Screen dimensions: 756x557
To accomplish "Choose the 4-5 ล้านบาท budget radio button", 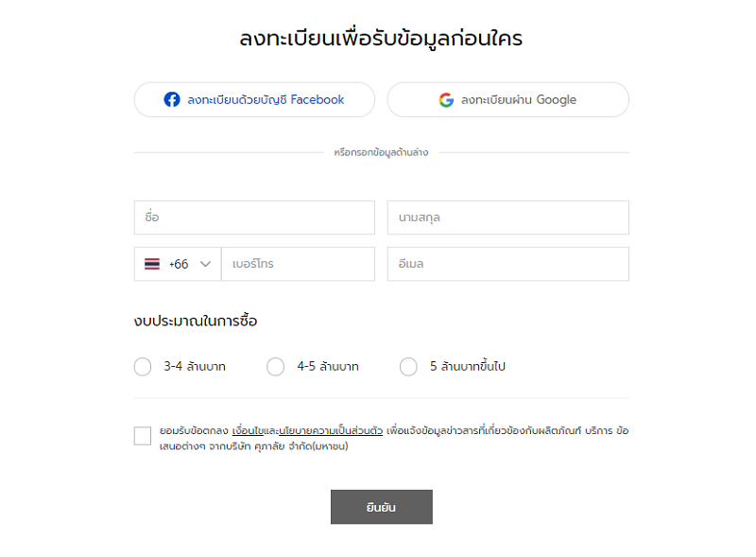I will tap(276, 367).
